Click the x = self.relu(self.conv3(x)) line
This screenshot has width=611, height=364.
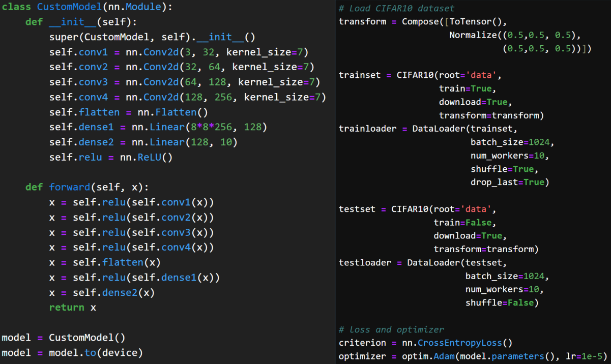click(x=131, y=232)
